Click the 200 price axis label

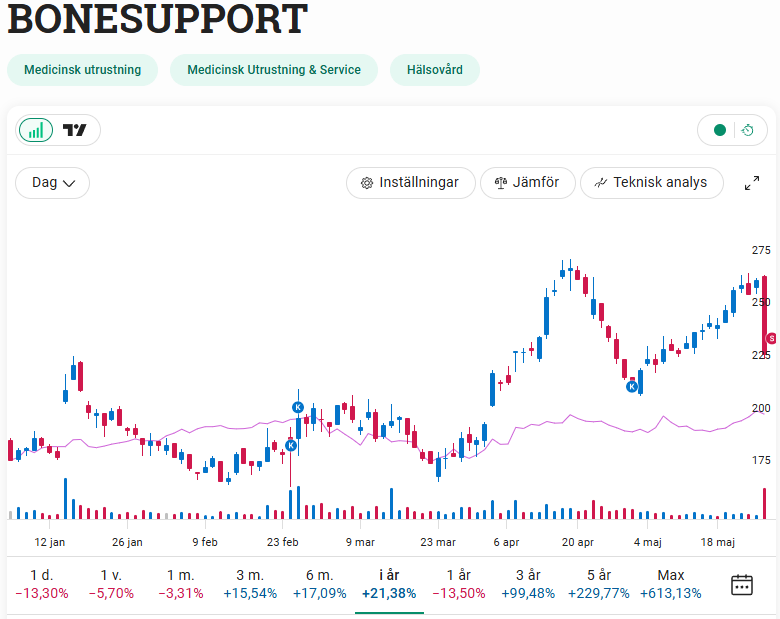tap(761, 408)
